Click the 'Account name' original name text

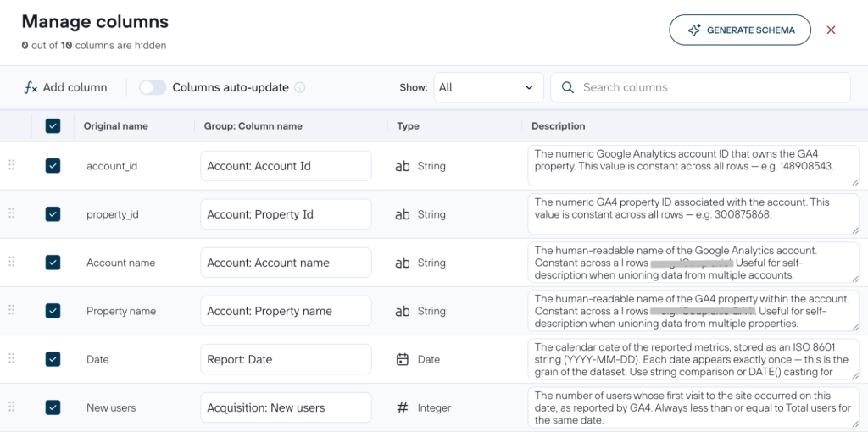pyautogui.click(x=120, y=263)
